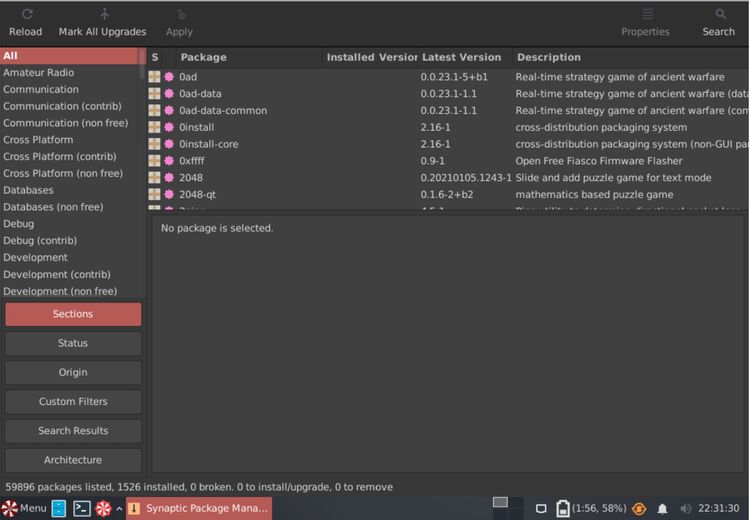Select the Debug section
This screenshot has width=750, height=520.
pyautogui.click(x=69, y=223)
